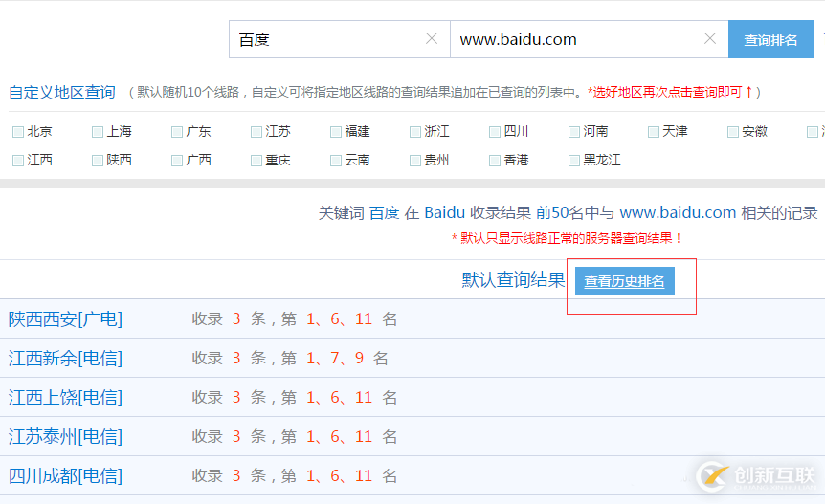This screenshot has width=825, height=504.
Task: Open the 自定义地区查询 link
Action: point(62,93)
